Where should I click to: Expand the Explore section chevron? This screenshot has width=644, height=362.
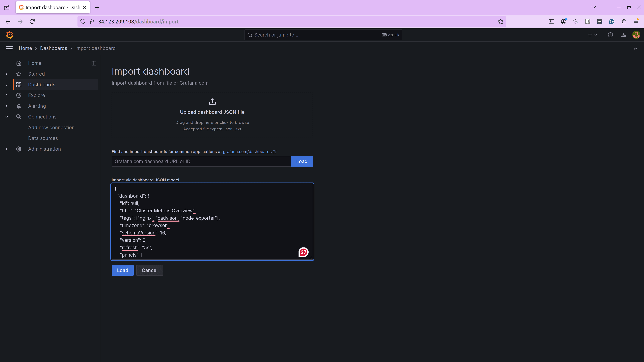(x=7, y=95)
